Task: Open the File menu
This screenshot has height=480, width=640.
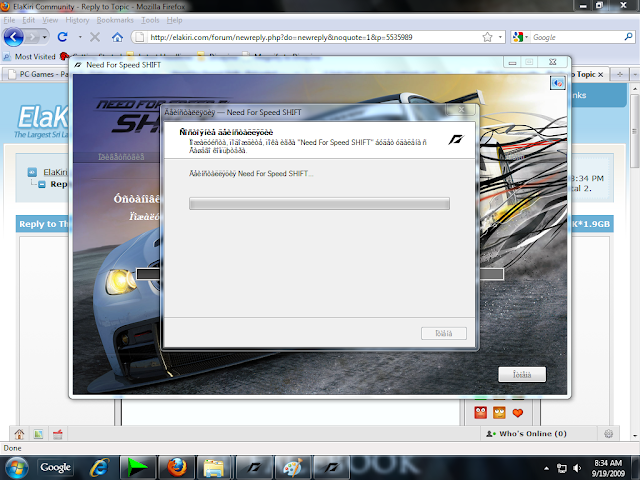Action: 9,20
